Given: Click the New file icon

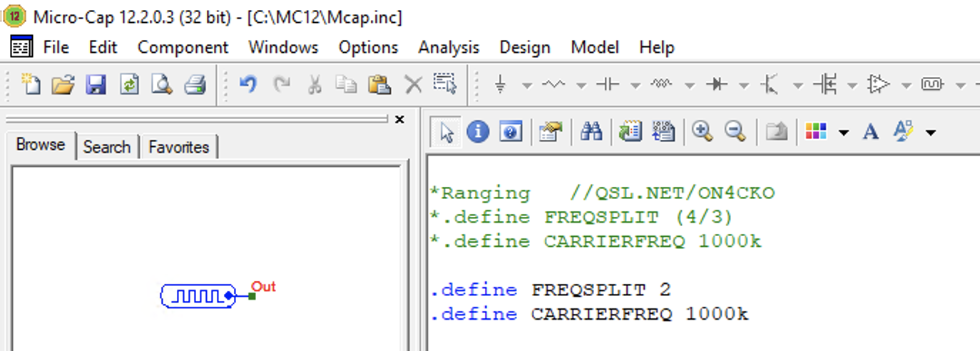Looking at the screenshot, I should (31, 84).
